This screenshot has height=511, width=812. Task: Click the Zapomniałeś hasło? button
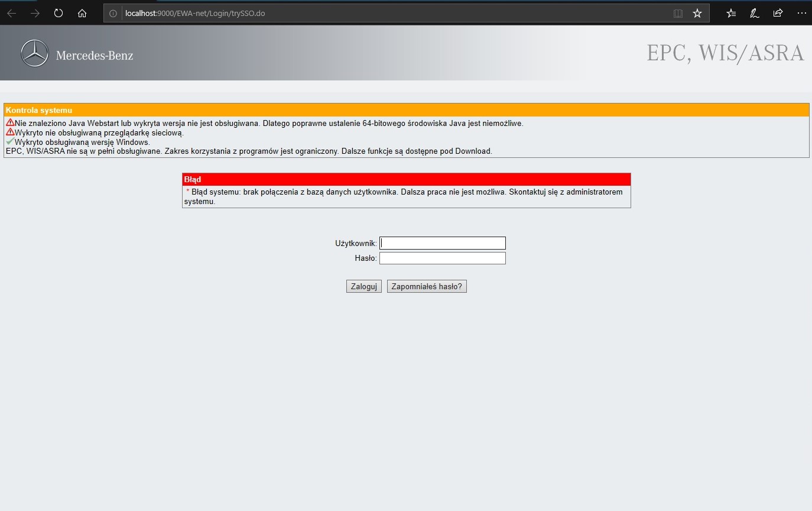427,286
